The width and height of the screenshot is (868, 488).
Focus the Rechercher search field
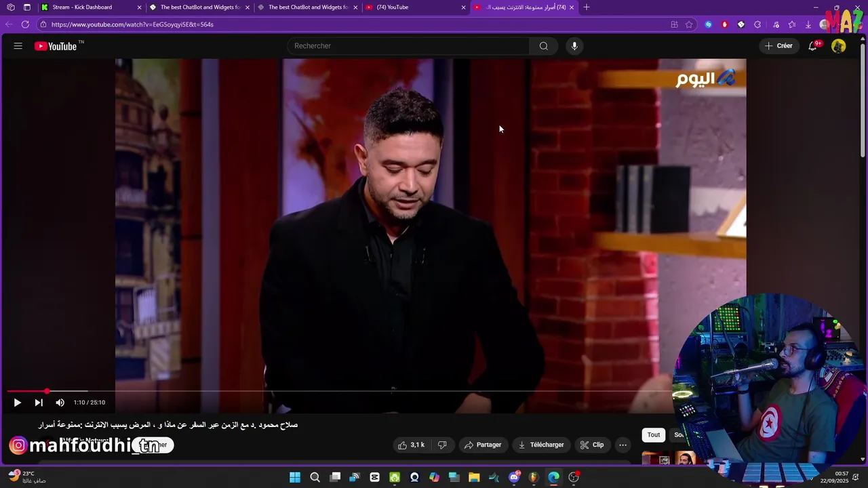[408, 46]
